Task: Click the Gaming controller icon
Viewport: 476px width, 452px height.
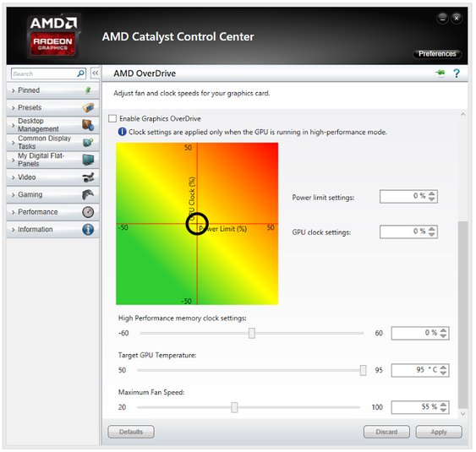Action: 88,194
